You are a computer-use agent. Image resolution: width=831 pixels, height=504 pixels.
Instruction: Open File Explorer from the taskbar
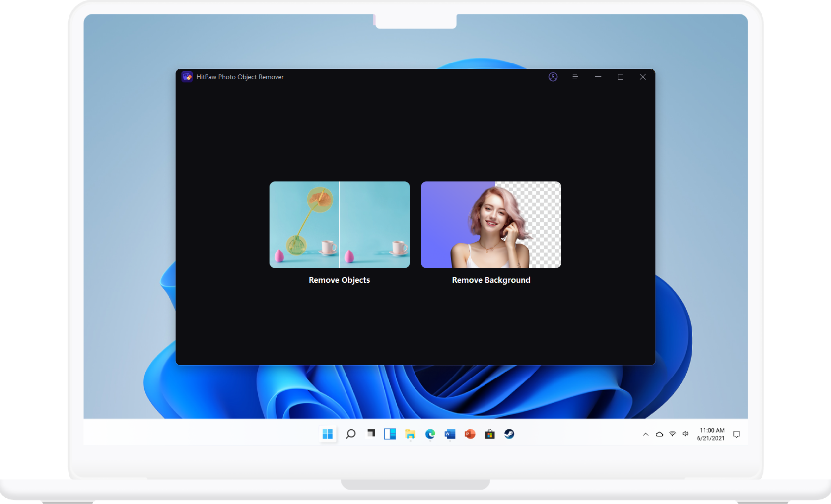click(x=410, y=434)
